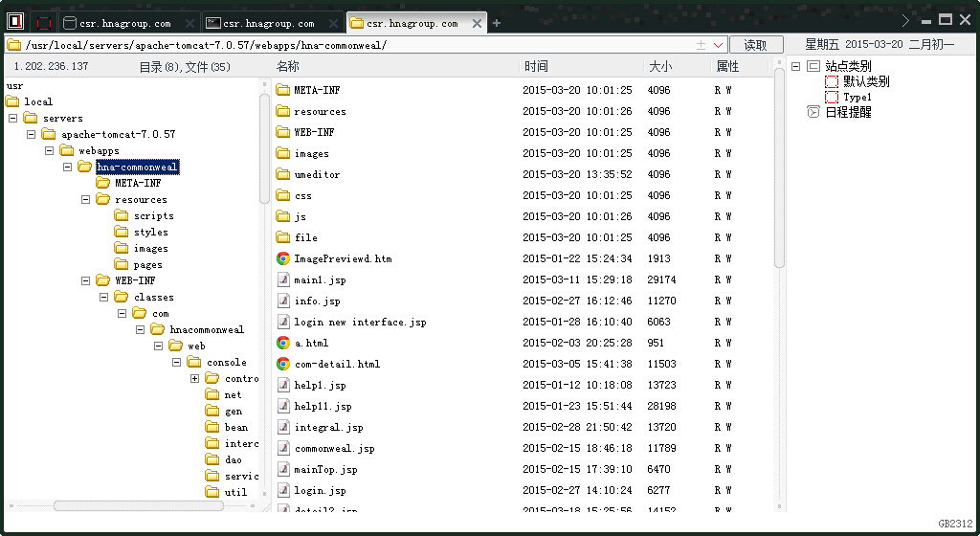Click the js folder icon in file list
The width and height of the screenshot is (980, 536).
pyautogui.click(x=283, y=216)
